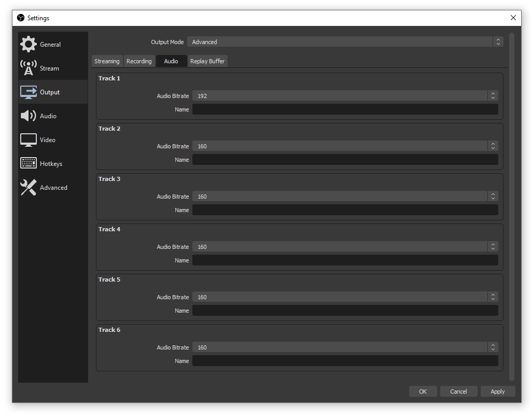532x419 pixels.
Task: Click the Cancel button
Action: tap(458, 391)
